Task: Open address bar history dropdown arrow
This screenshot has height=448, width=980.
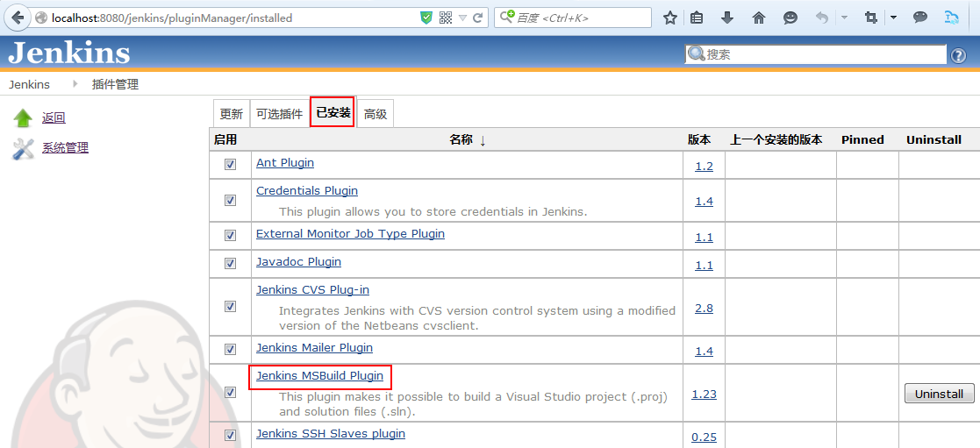Action: coord(462,18)
